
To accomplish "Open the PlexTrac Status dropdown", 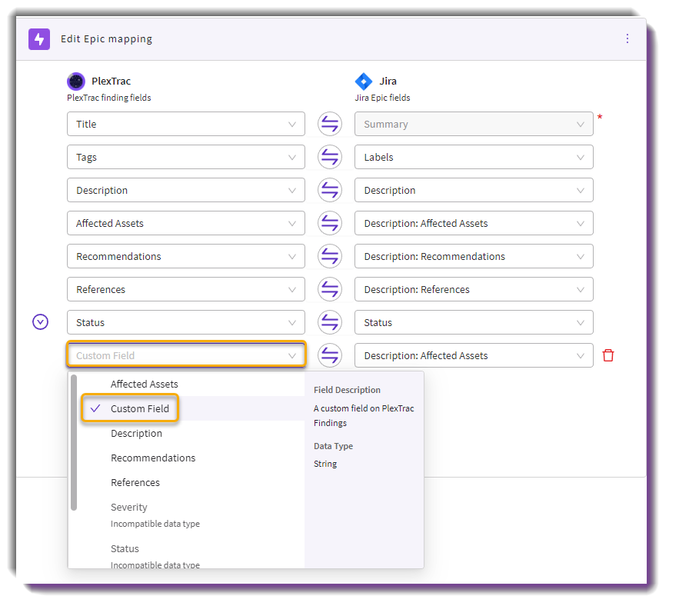I will [x=186, y=322].
